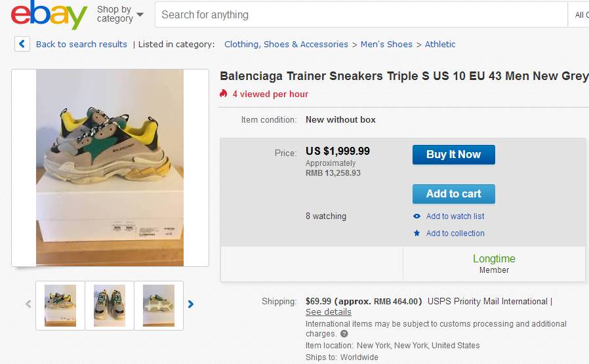The width and height of the screenshot is (589, 364).
Task: Show next thumbnails with right arrow
Action: (x=191, y=304)
